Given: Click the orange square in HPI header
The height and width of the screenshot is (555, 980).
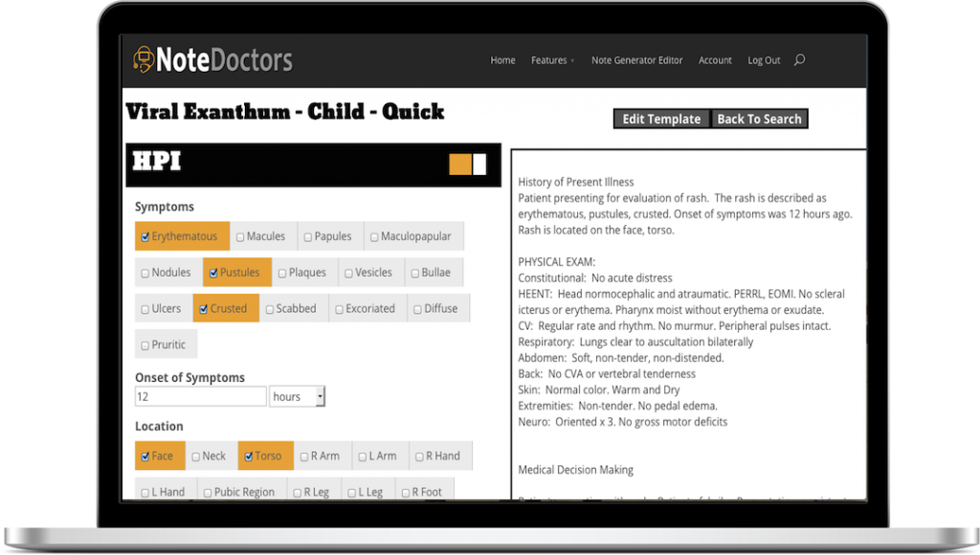Looking at the screenshot, I should 460,165.
